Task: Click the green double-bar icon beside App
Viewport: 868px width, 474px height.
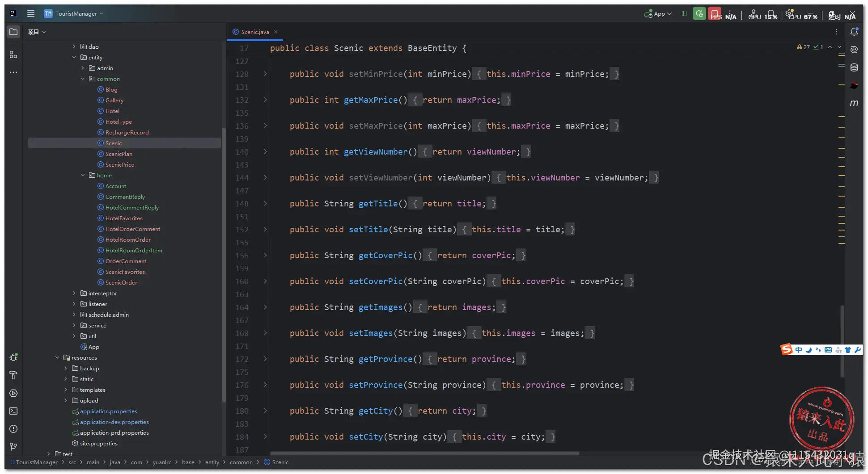Action: (x=684, y=13)
